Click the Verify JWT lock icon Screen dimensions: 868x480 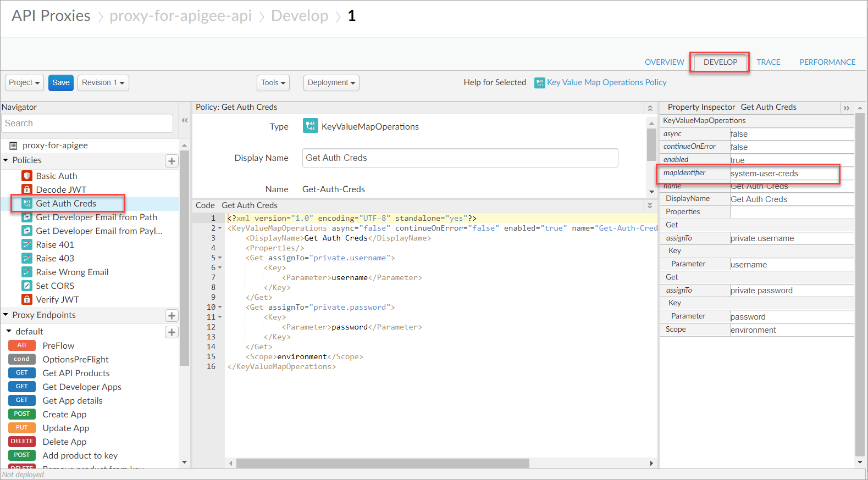click(27, 299)
